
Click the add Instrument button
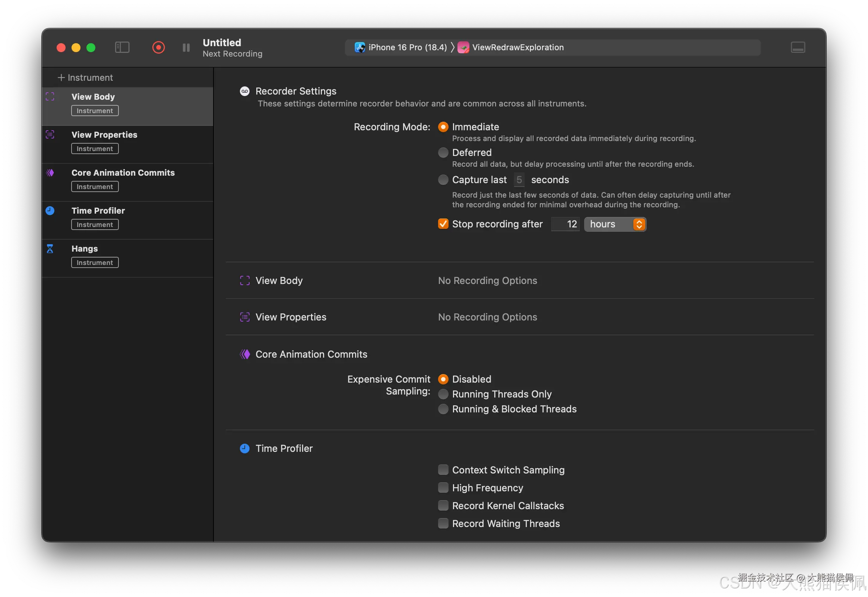click(85, 78)
